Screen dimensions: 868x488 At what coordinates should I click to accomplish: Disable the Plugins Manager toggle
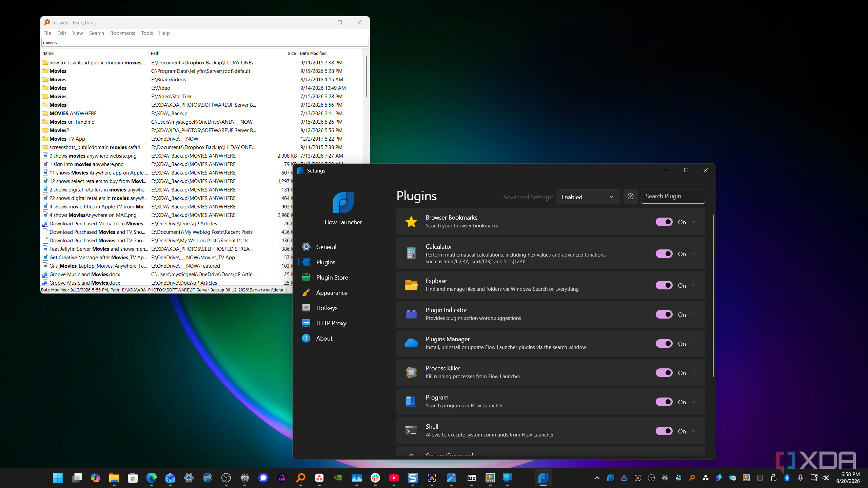coord(664,344)
